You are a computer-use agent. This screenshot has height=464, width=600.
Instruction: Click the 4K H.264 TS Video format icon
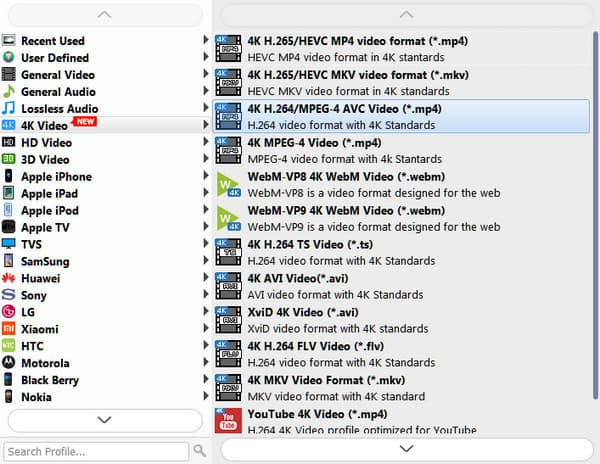[x=228, y=252]
